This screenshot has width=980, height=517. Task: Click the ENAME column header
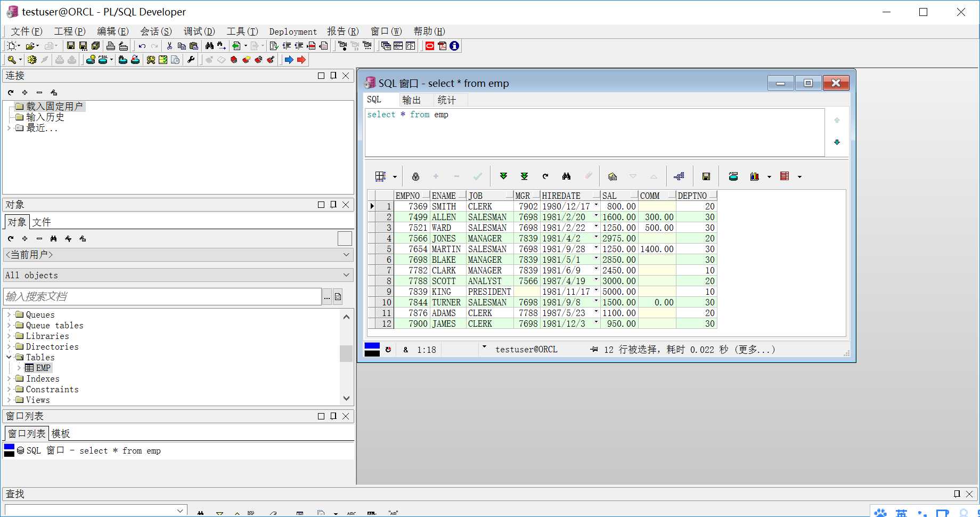(448, 196)
